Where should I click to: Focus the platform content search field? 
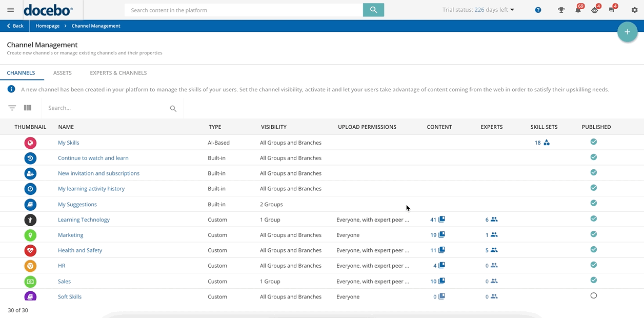tap(244, 10)
